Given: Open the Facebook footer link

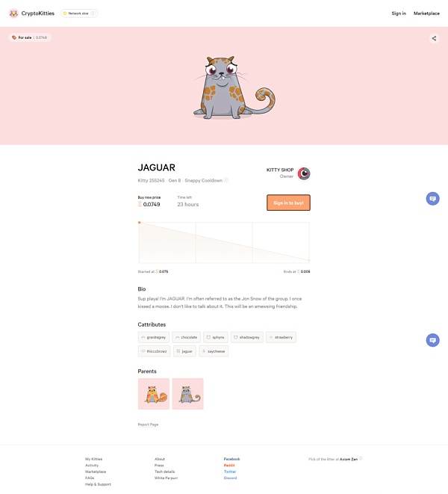Looking at the screenshot, I should pyautogui.click(x=231, y=459).
